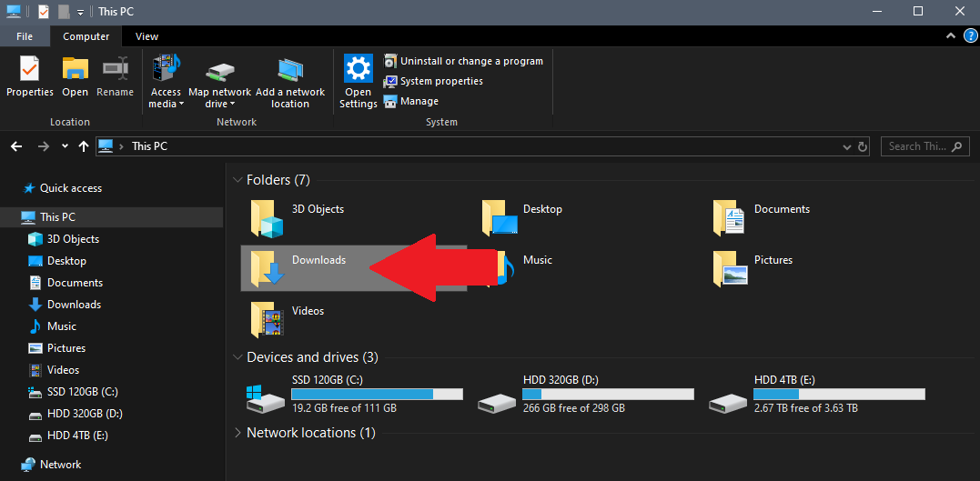Select HDD 320GB (D:) in sidebar

point(76,414)
